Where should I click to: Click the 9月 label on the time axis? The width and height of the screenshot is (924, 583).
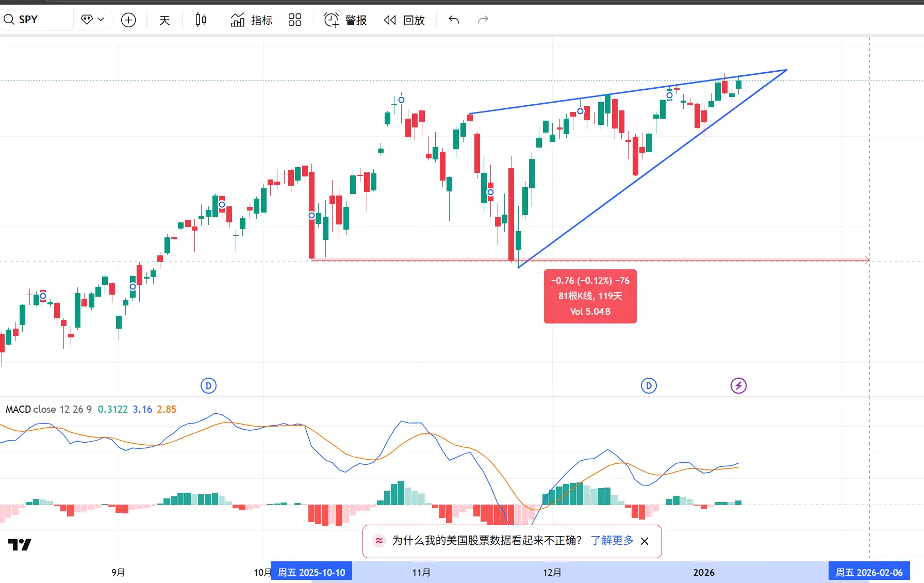pos(118,572)
